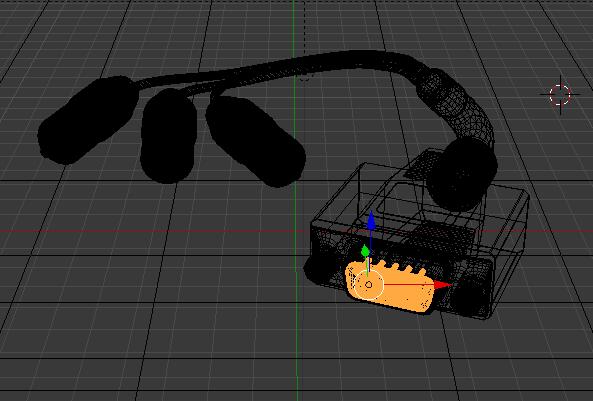Click the red X-axis line on the grid

point(151,231)
